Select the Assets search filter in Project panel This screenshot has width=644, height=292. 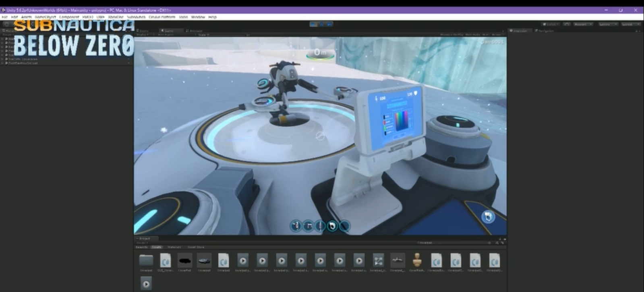[156, 247]
